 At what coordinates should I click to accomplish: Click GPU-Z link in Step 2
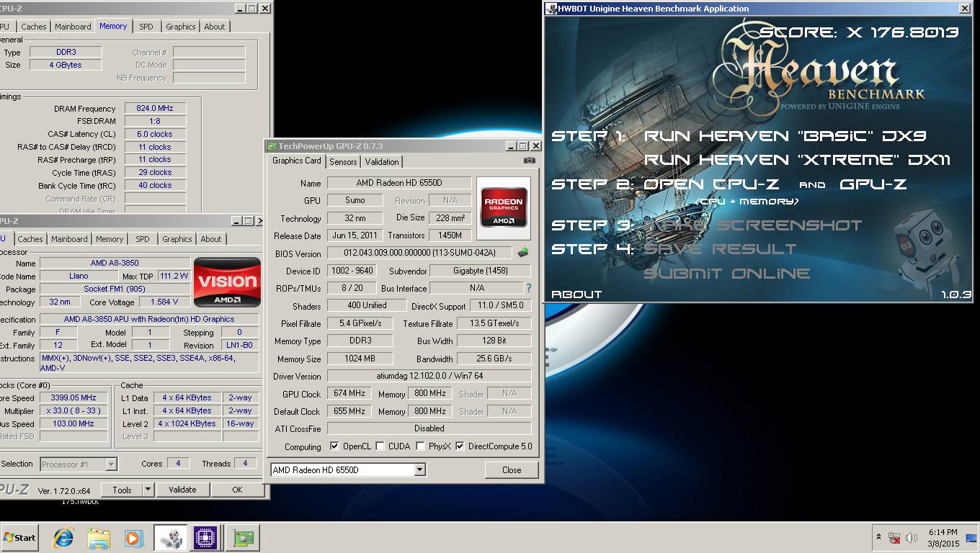click(873, 184)
